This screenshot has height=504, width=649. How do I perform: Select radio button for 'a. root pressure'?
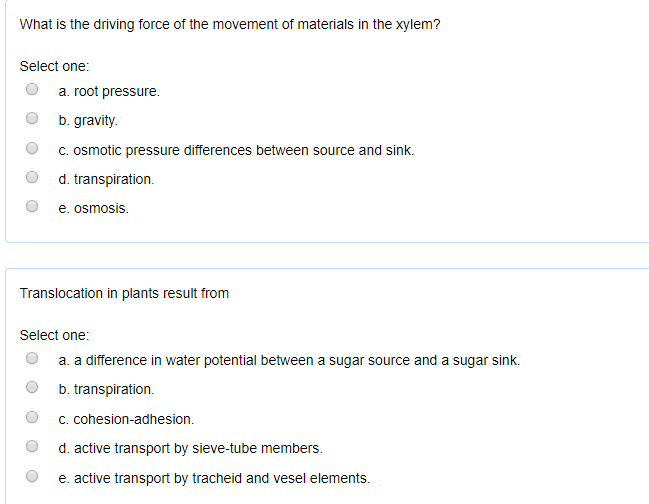(x=32, y=90)
